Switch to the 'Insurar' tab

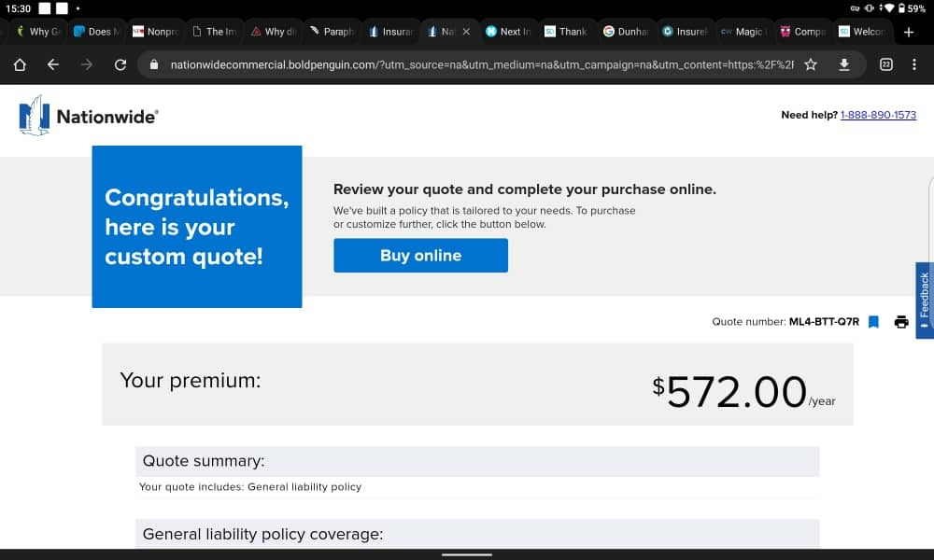point(390,32)
